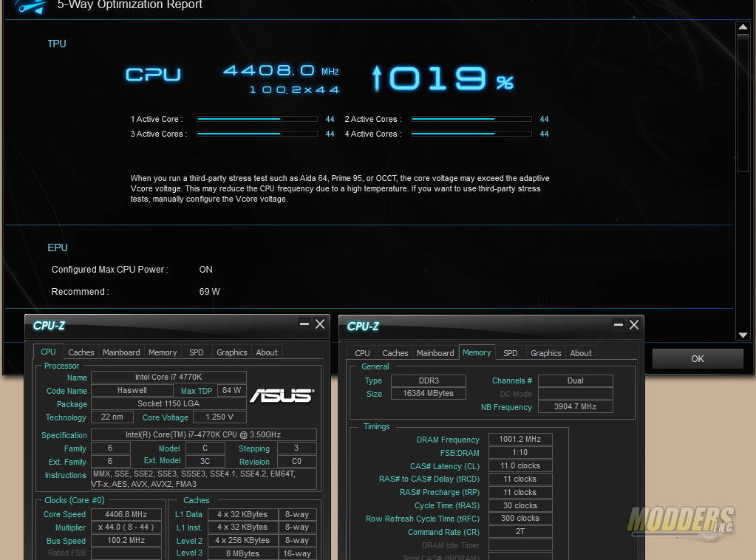This screenshot has height=560, width=756.
Task: Click the 3 Active Cores ratio bar
Action: click(x=257, y=134)
